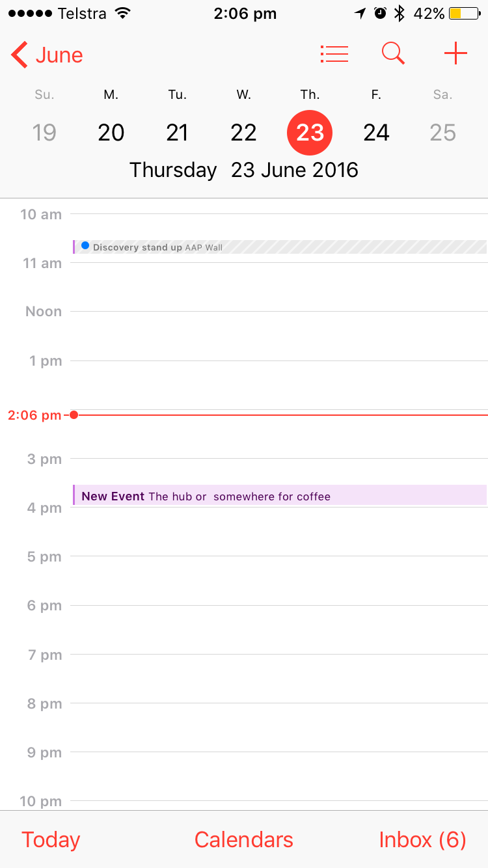
Task: Tap the list view icon
Action: (x=334, y=54)
